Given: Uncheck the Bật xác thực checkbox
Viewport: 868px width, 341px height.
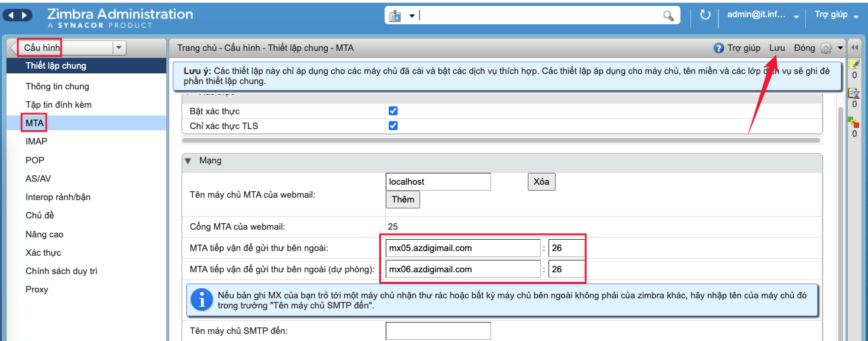Looking at the screenshot, I should [393, 111].
